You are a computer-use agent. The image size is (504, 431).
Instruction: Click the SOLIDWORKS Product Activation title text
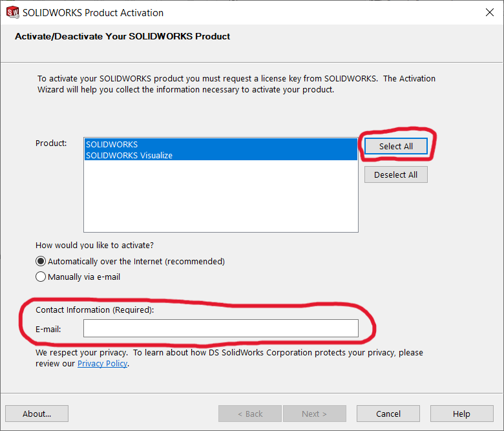pos(93,13)
